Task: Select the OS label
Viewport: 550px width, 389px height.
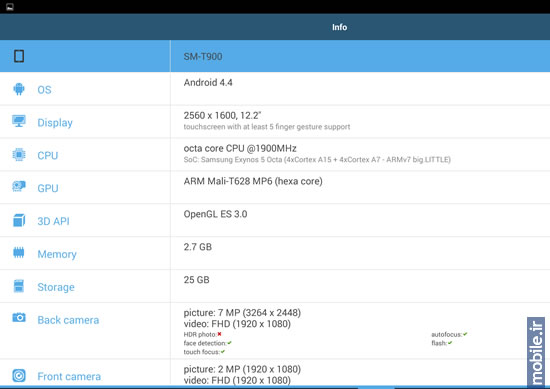Action: coord(44,90)
